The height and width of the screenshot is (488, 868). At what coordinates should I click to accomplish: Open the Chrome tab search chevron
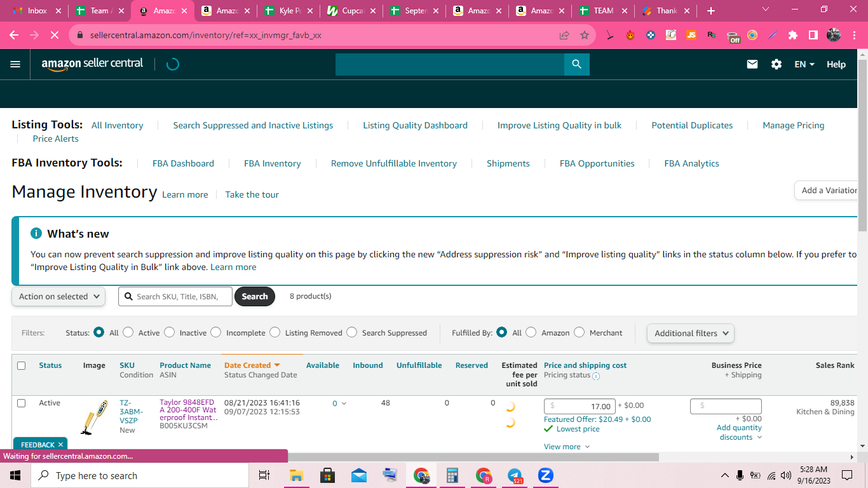point(766,10)
